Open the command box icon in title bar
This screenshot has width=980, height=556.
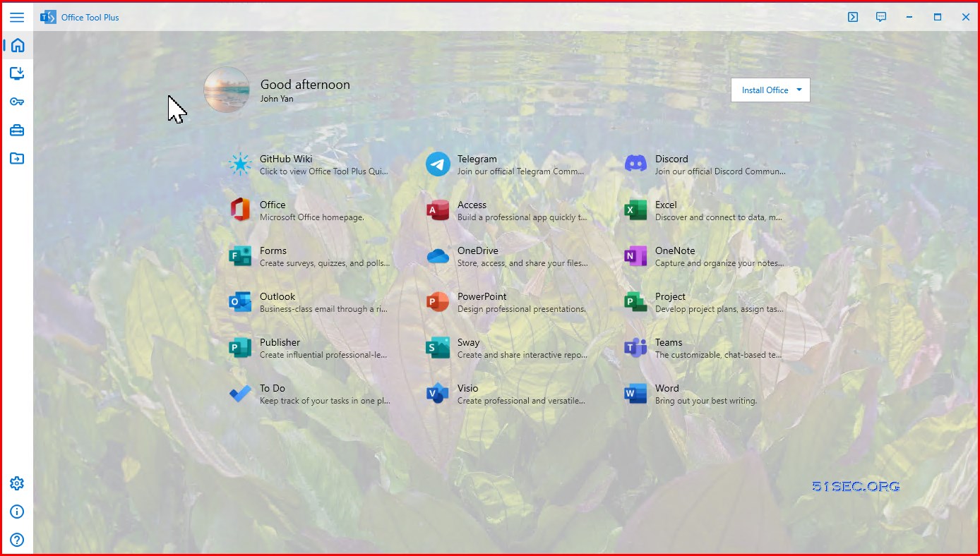(853, 17)
